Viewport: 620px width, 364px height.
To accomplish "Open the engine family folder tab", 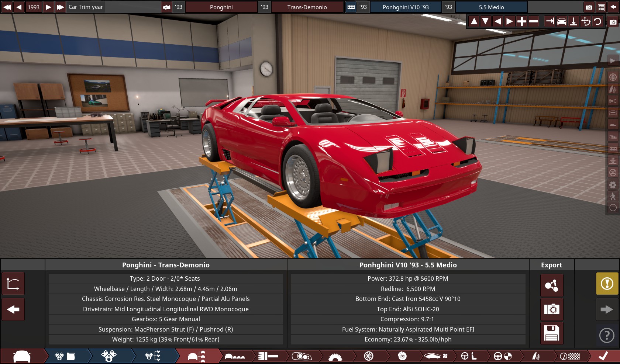I will coord(65,356).
